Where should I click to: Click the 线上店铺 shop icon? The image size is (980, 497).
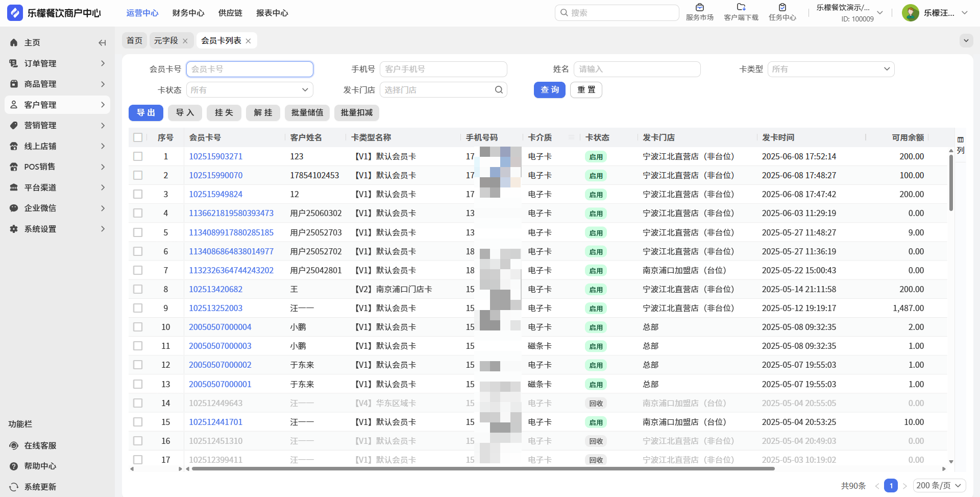click(x=14, y=146)
